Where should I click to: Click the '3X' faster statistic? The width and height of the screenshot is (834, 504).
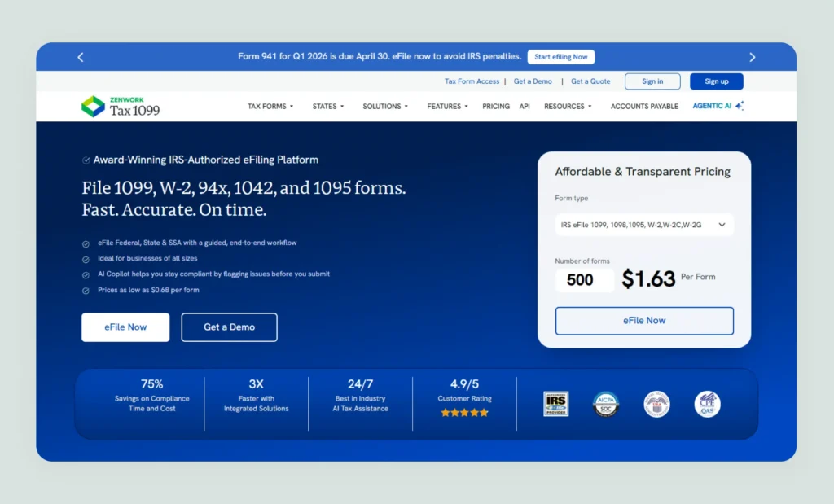click(256, 383)
